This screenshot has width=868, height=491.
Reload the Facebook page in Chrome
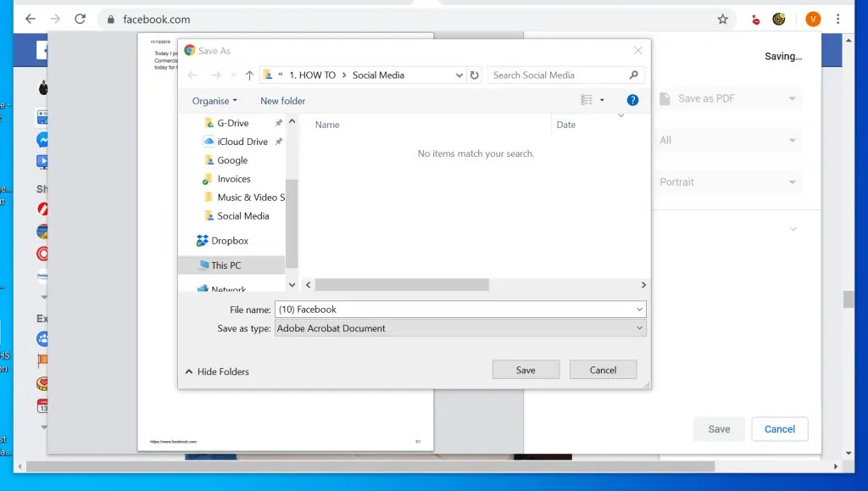click(x=81, y=19)
